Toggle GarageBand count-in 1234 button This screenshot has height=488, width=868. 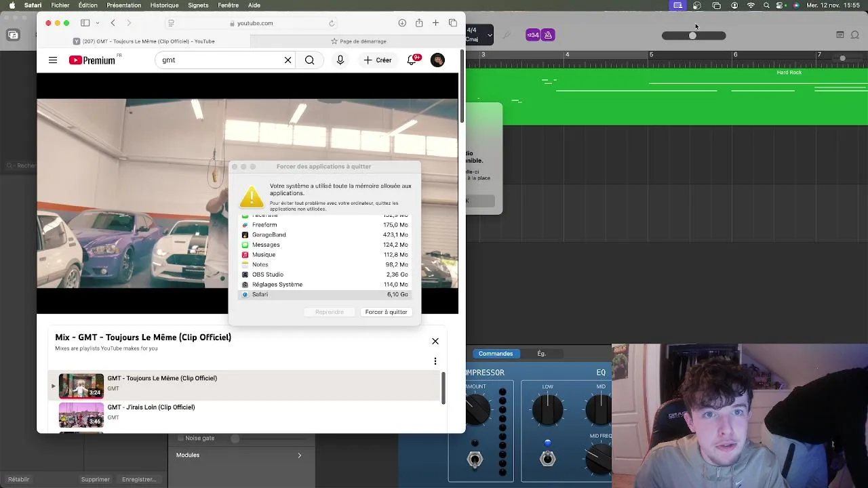click(533, 35)
